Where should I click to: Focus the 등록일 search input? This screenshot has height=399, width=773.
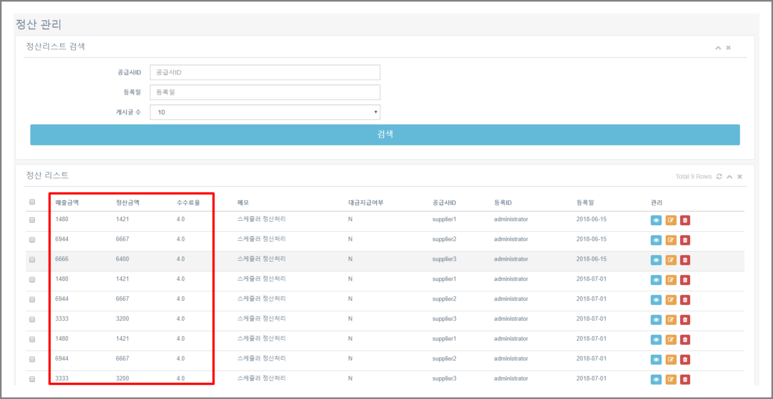point(265,92)
